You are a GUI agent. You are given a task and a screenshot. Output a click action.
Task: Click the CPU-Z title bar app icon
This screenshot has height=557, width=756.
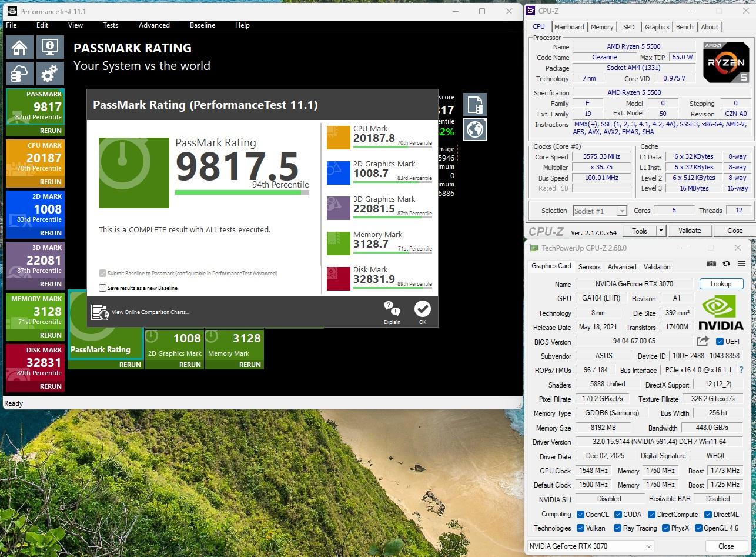tap(530, 11)
